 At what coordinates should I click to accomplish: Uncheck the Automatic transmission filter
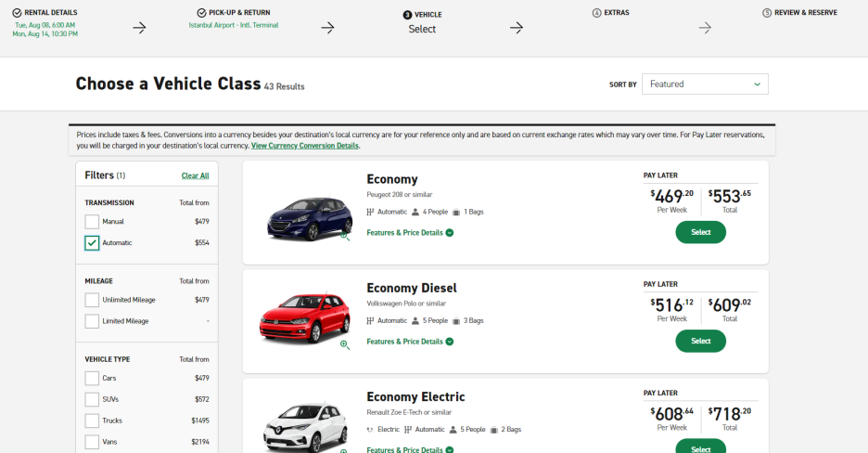[92, 242]
